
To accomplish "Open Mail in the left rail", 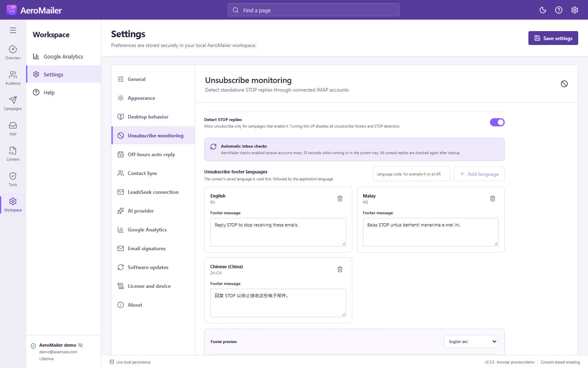I will (x=13, y=129).
